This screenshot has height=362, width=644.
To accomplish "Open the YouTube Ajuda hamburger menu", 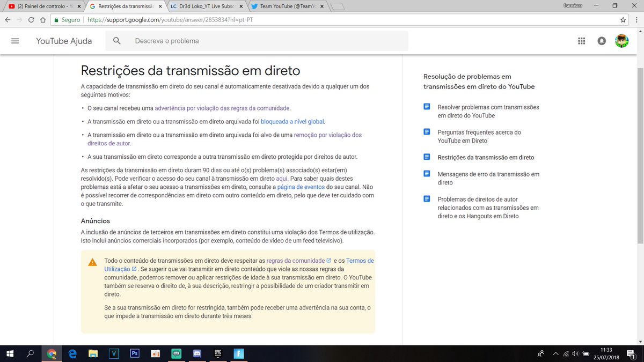I will pos(15,41).
